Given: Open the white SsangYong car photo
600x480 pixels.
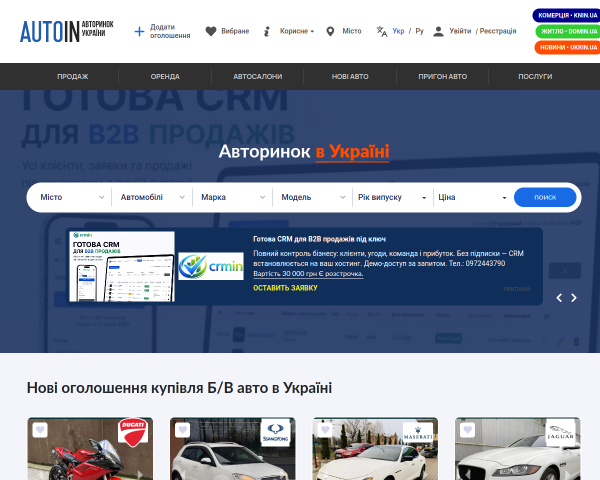Looking at the screenshot, I should [x=233, y=456].
